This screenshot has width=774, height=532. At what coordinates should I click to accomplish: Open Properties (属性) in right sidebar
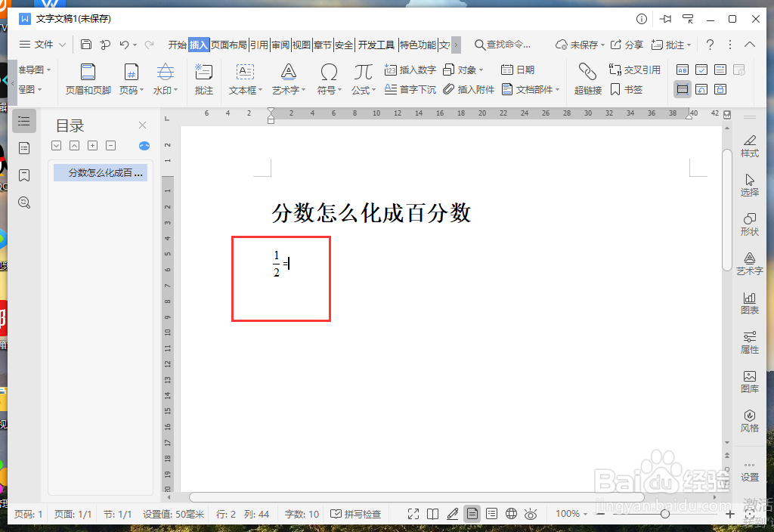click(749, 342)
